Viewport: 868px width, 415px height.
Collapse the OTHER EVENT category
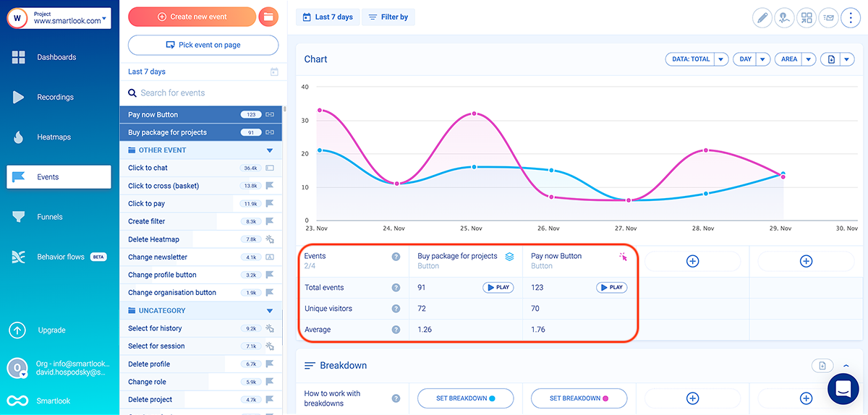pyautogui.click(x=270, y=150)
